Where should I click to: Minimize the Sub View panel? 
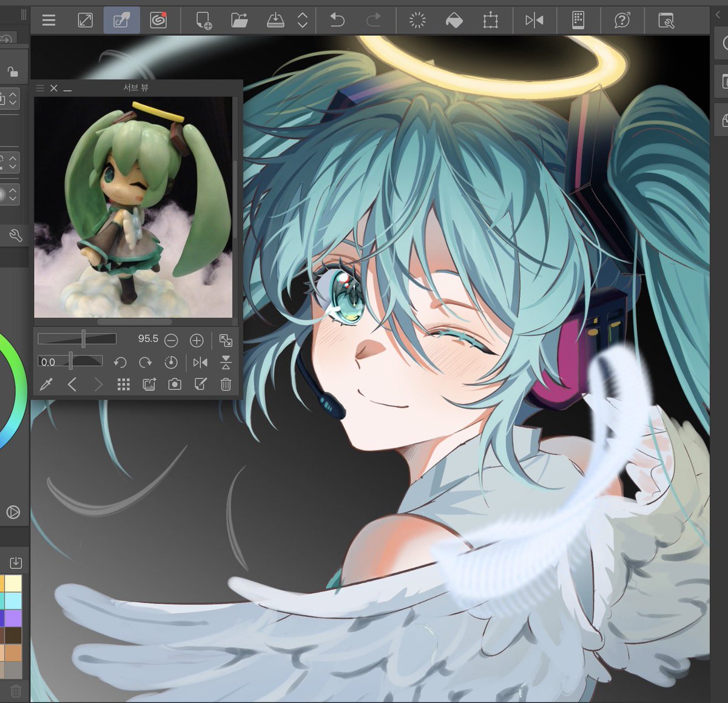67,90
